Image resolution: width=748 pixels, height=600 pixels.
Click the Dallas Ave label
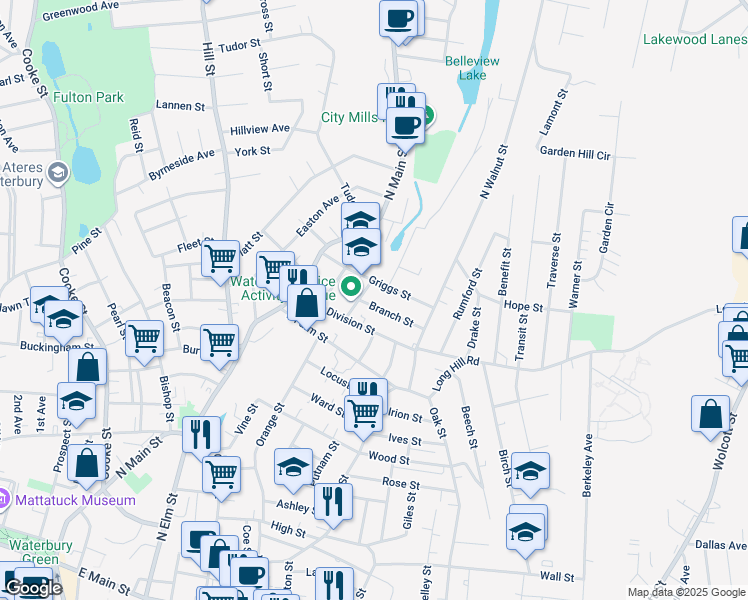click(720, 545)
